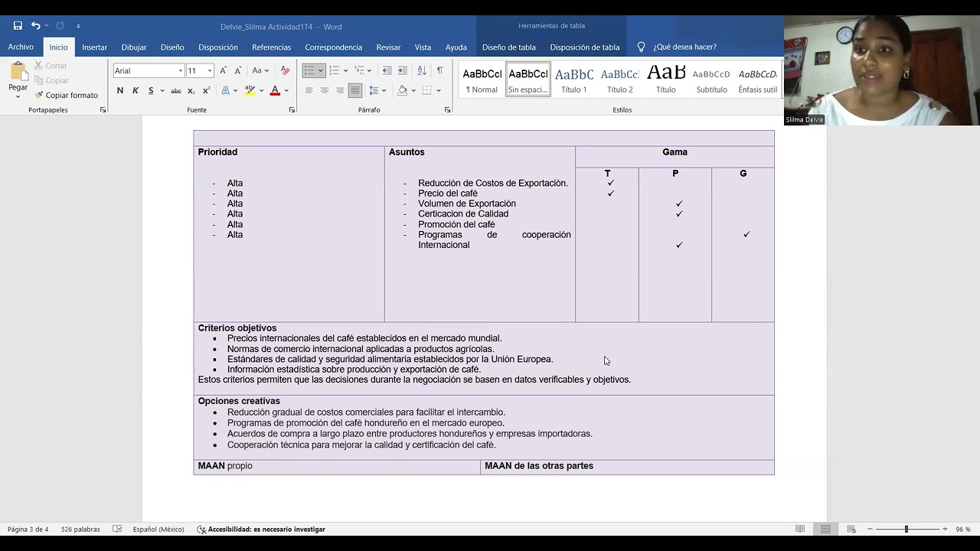Apply the Normal style
Viewport: 980px width, 551px height.
pos(482,80)
